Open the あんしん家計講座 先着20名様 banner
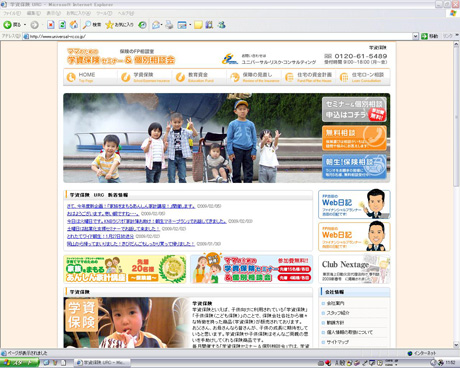Image resolution: width=460 pixels, height=368 pixels. click(x=125, y=269)
